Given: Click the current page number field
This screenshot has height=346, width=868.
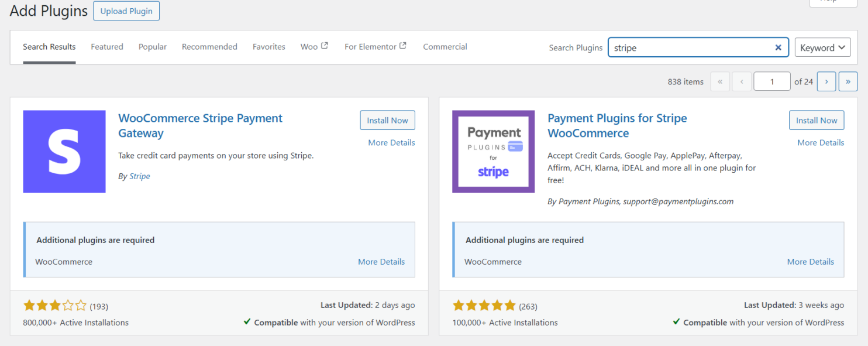Looking at the screenshot, I should pos(772,81).
